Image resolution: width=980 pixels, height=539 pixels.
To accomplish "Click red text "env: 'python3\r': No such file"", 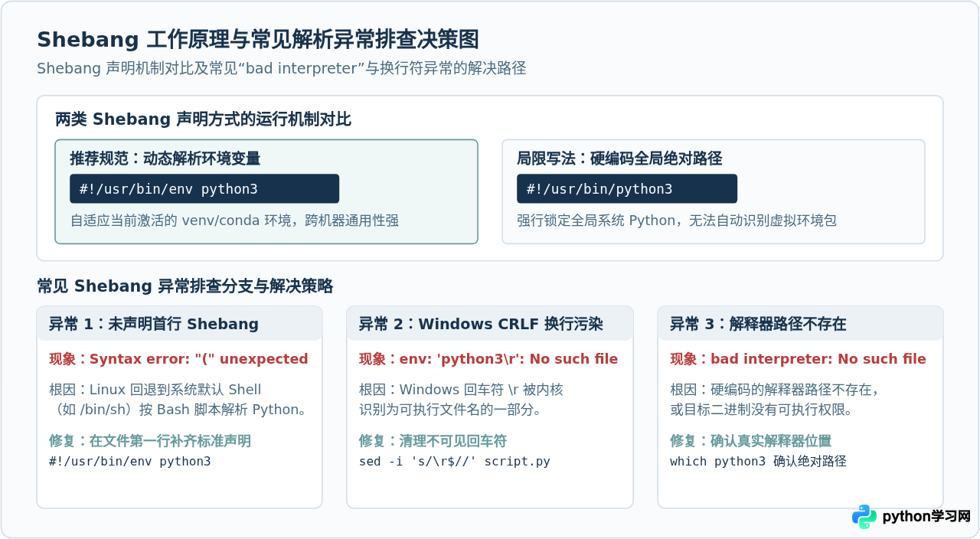I will point(508,359).
